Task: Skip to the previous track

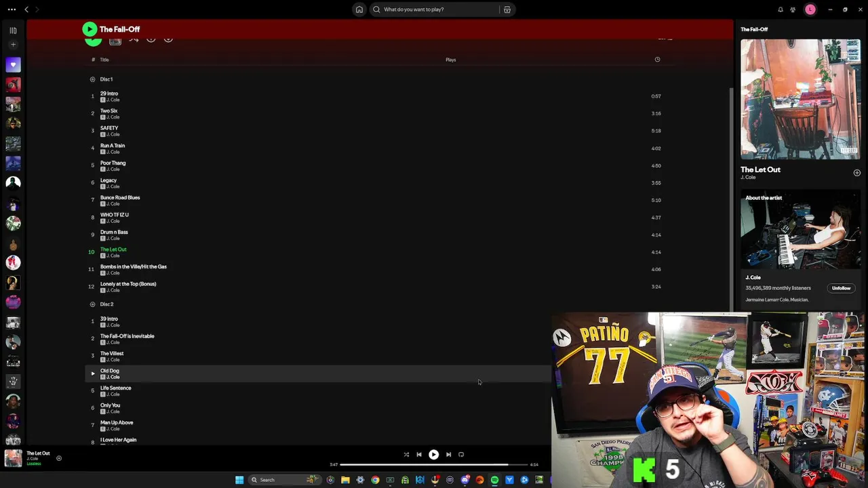Action: [x=419, y=455]
